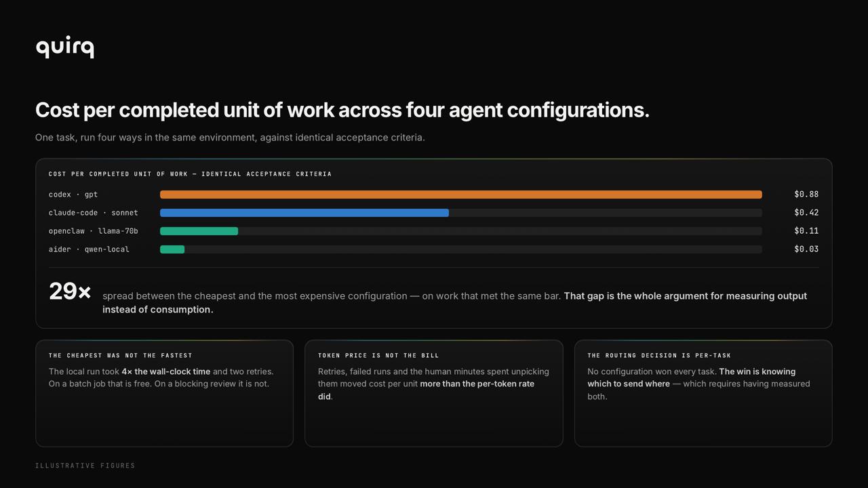The height and width of the screenshot is (488, 868).
Task: Select the 'claude-code · sonnet' row label
Action: point(93,213)
